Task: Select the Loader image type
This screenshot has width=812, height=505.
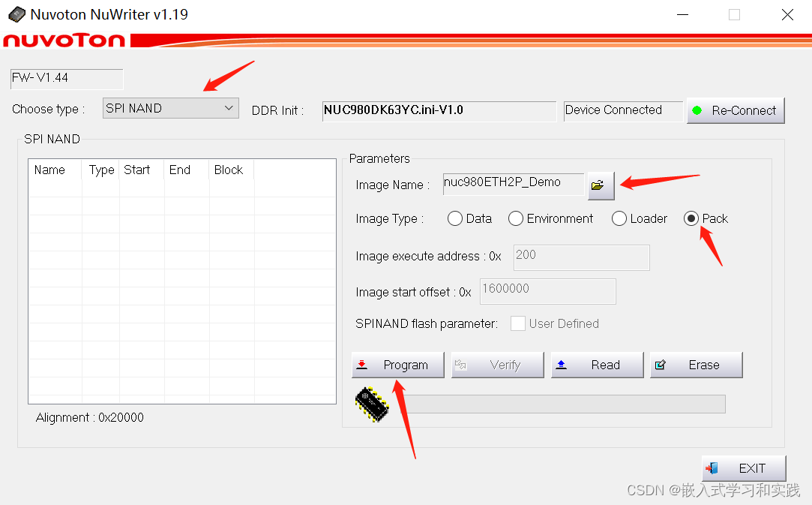Action: (619, 218)
